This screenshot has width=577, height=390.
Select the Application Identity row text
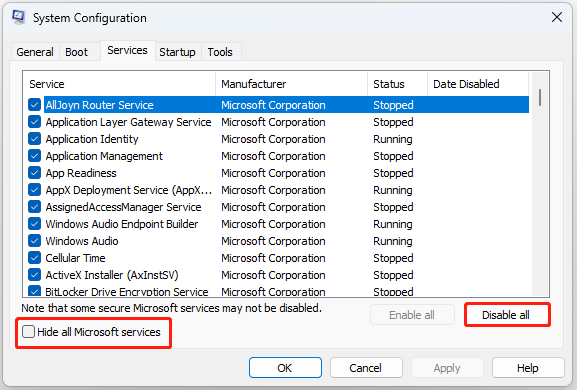[x=92, y=139]
